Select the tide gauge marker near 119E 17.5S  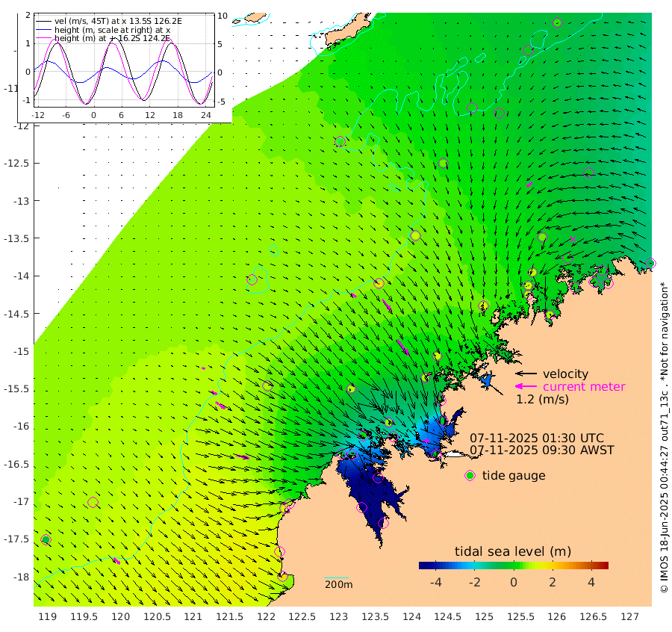pos(46,539)
